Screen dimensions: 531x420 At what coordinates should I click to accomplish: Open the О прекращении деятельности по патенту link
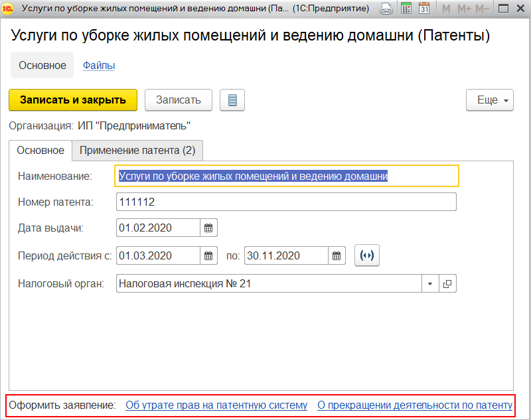click(x=415, y=405)
